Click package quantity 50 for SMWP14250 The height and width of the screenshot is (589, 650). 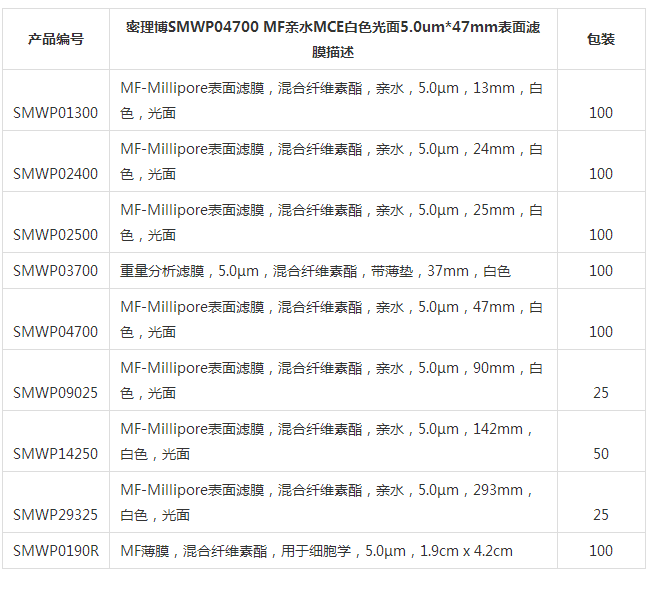pos(601,453)
